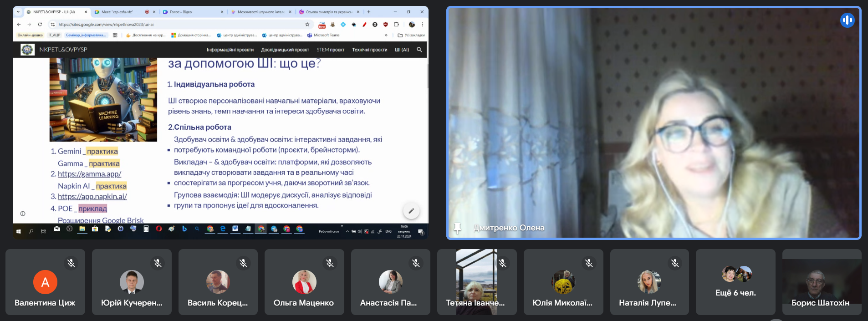Switch to the 'Голос – Відео' browser tab
The image size is (868, 321).
point(191,12)
